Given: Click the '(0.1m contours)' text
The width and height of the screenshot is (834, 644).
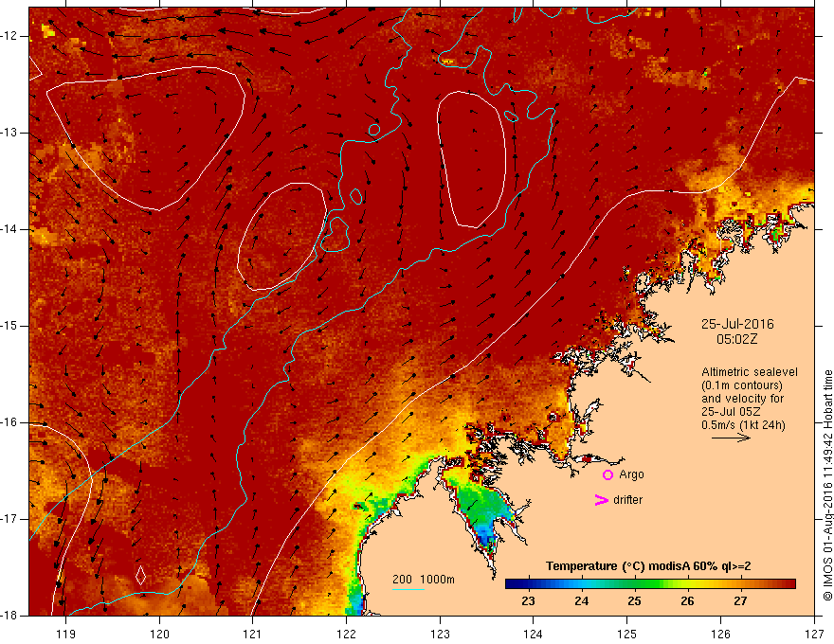Looking at the screenshot, I should 742,385.
